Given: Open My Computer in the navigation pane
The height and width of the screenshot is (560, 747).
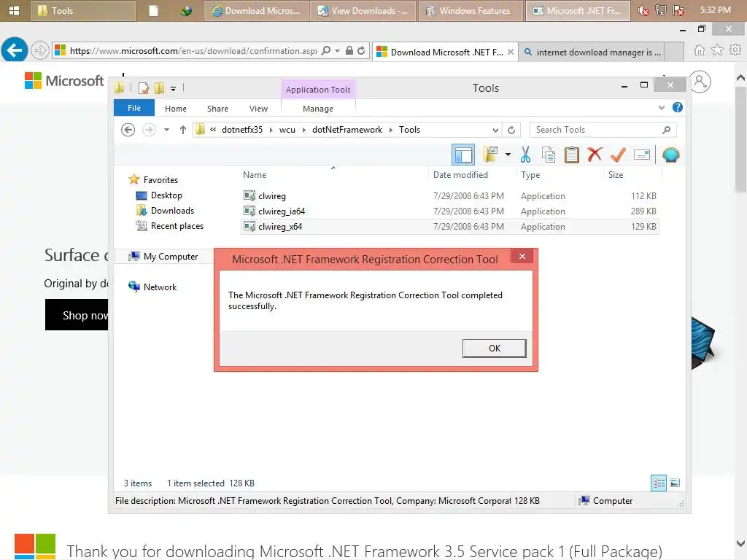Looking at the screenshot, I should pyautogui.click(x=170, y=256).
